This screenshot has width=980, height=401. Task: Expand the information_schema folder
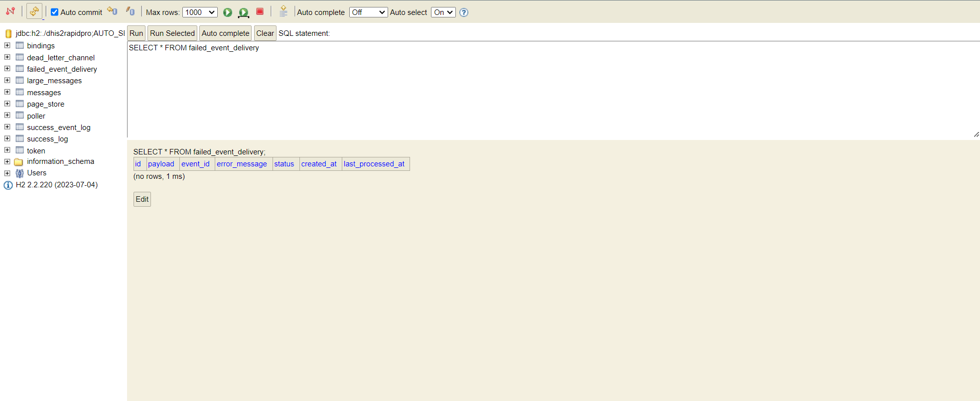pos(7,161)
